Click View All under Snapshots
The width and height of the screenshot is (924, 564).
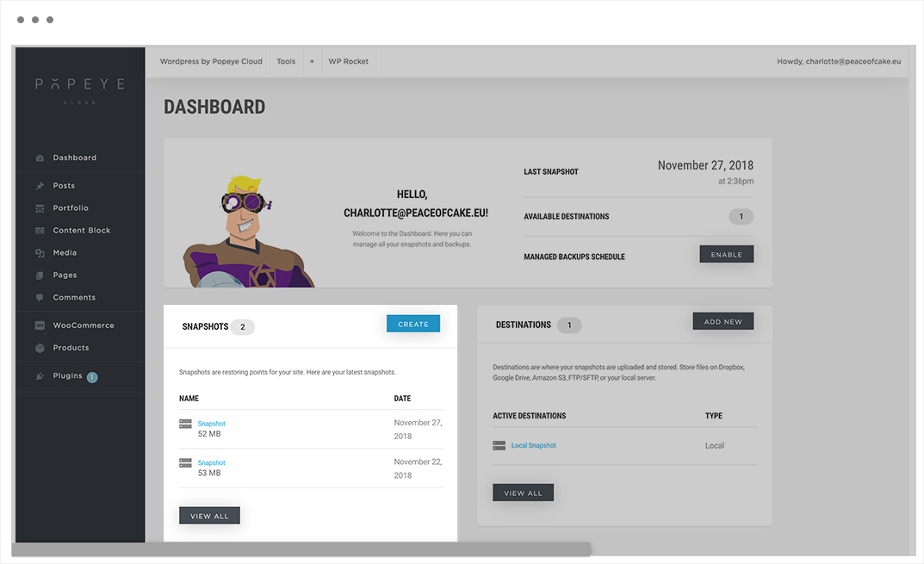[209, 516]
